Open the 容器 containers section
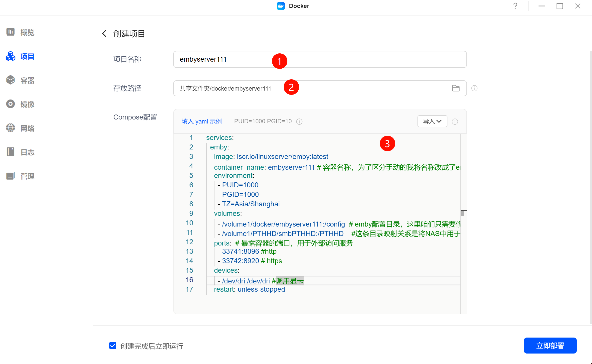 pos(20,80)
